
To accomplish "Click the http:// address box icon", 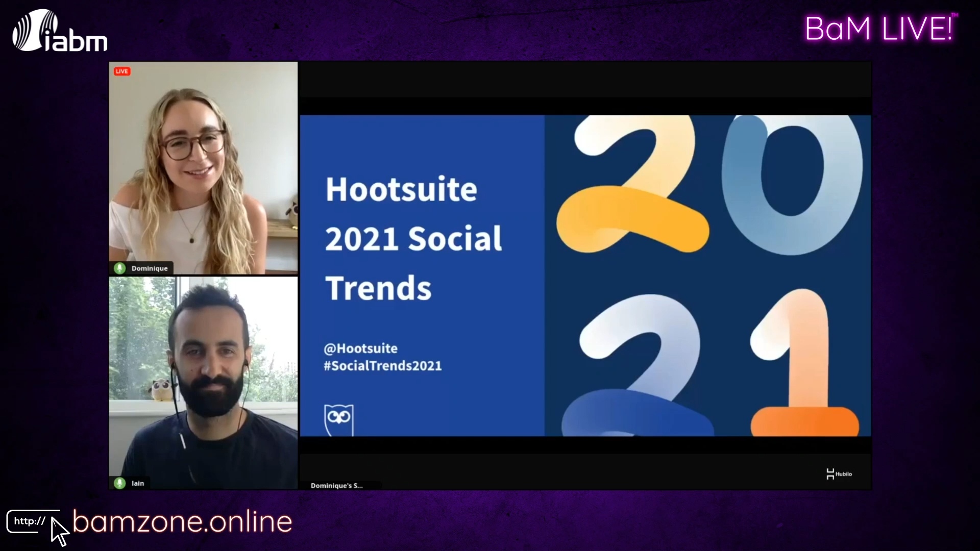I will coord(30,521).
